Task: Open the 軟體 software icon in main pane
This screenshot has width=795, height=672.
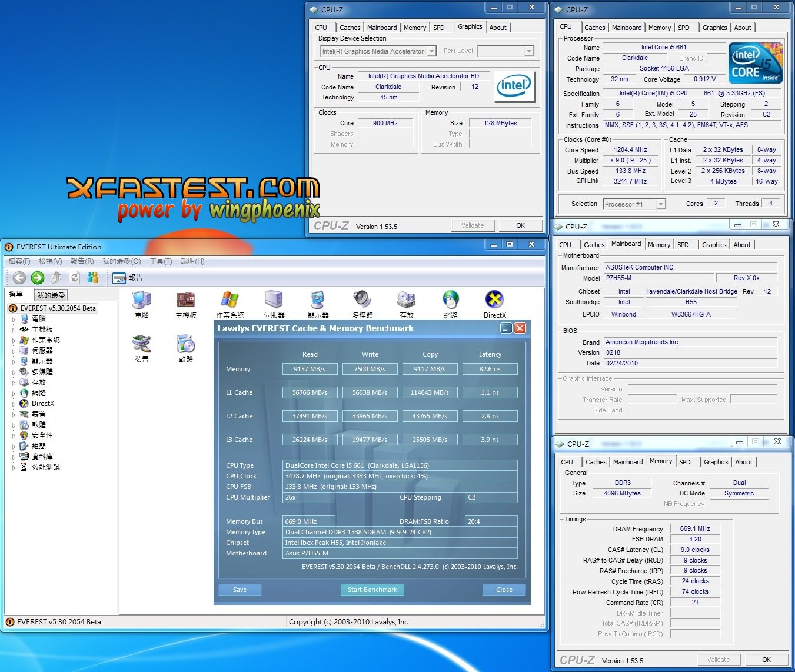Action: [x=186, y=348]
